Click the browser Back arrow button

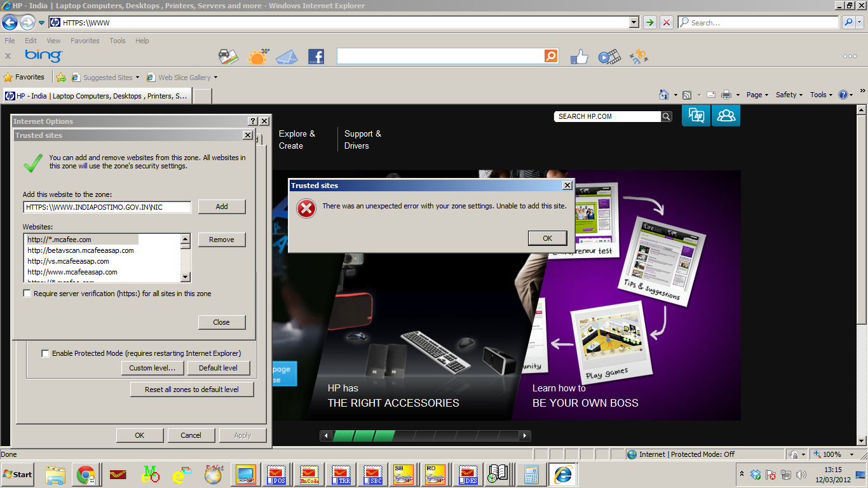tap(10, 22)
